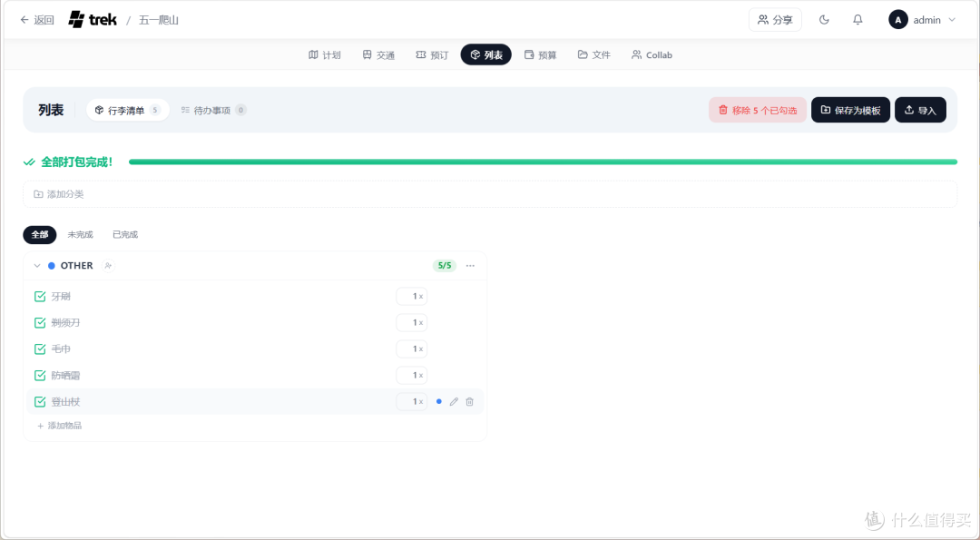Select the active 列表 tab
Screen dimensions: 980x540
pos(485,55)
